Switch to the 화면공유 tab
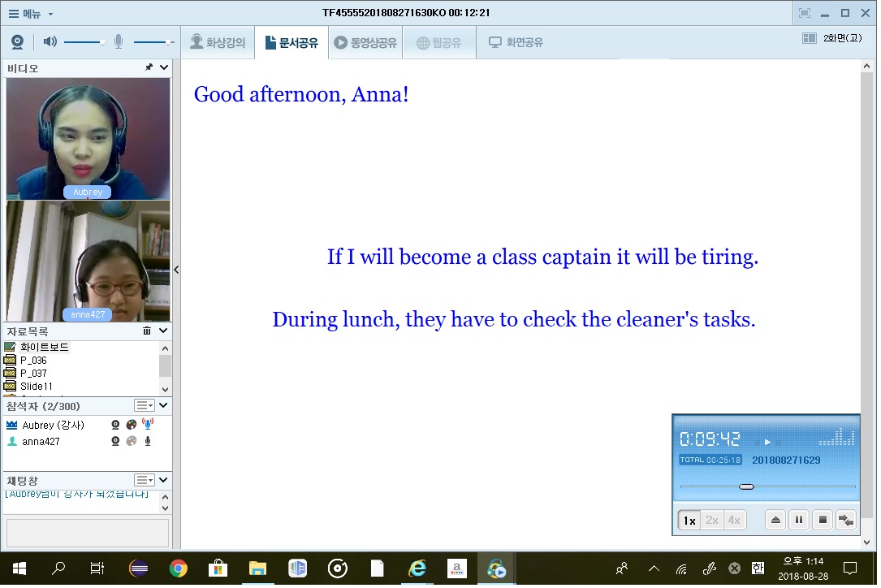The image size is (881, 588). click(516, 42)
